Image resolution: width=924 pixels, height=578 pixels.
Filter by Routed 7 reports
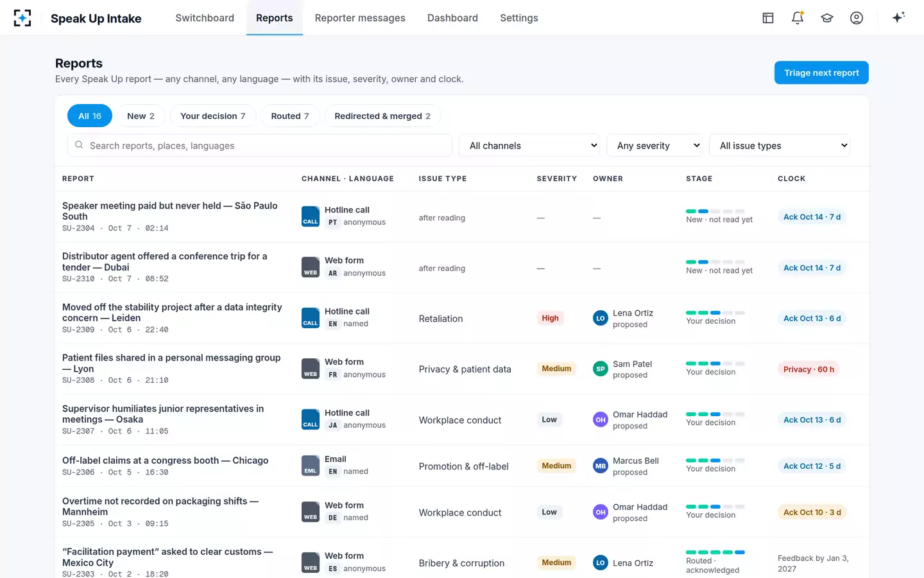coord(290,116)
